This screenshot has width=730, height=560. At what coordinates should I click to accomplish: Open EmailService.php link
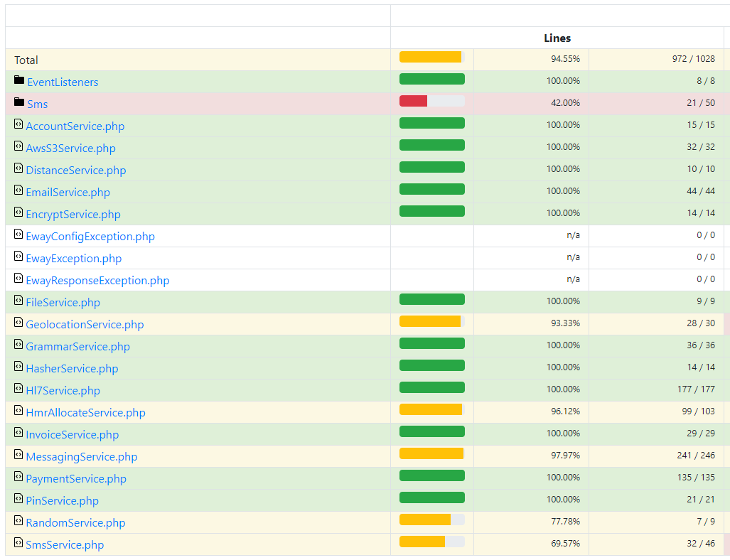coord(68,193)
